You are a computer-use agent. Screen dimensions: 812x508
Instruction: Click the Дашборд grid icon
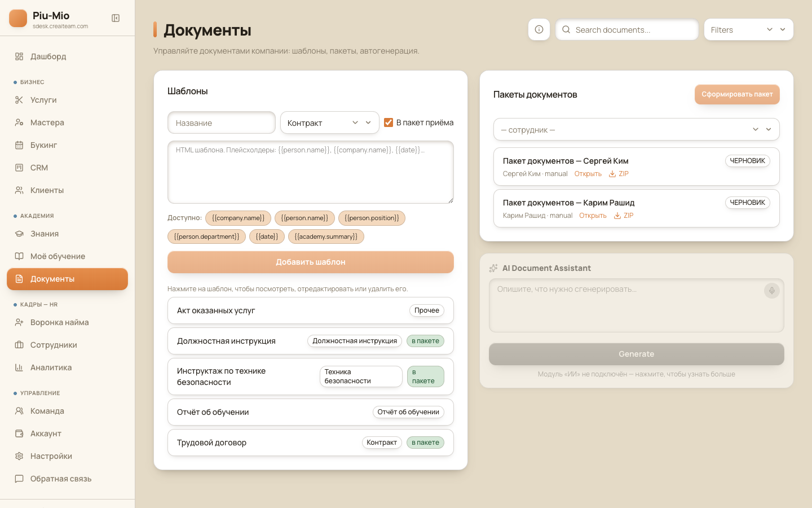tap(19, 56)
